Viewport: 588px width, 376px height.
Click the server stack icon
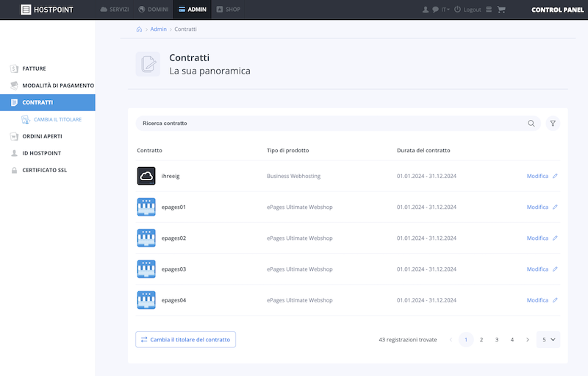coord(489,10)
